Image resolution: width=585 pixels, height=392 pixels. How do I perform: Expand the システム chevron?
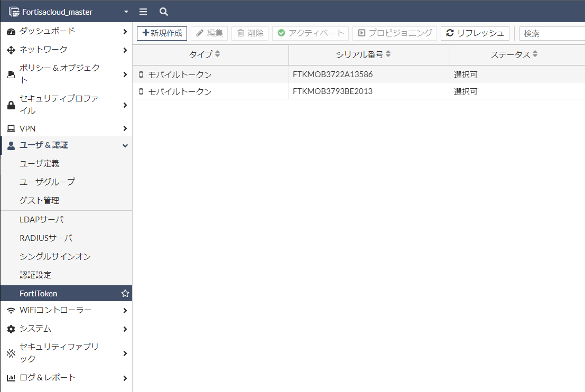(125, 329)
